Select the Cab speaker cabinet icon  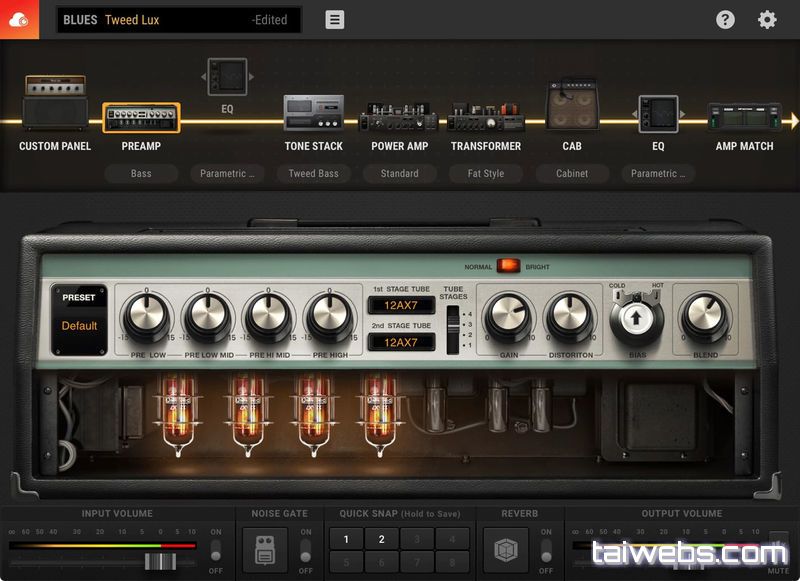point(571,107)
